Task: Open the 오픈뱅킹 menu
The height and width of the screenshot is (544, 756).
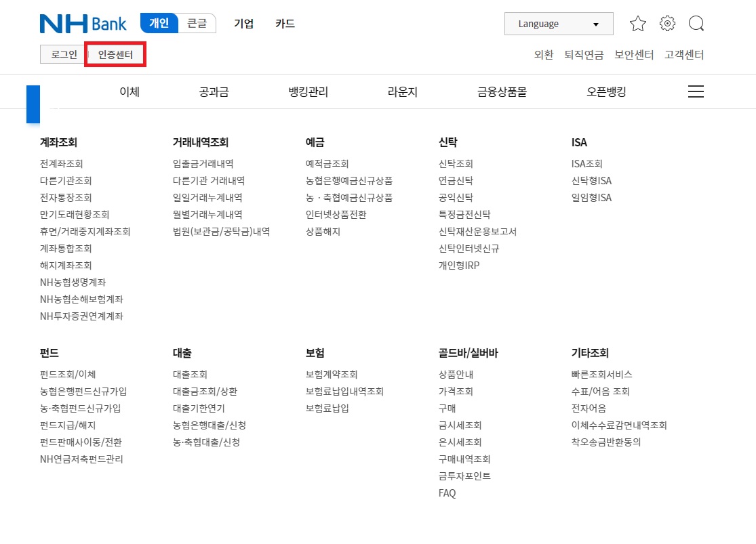Action: (606, 91)
